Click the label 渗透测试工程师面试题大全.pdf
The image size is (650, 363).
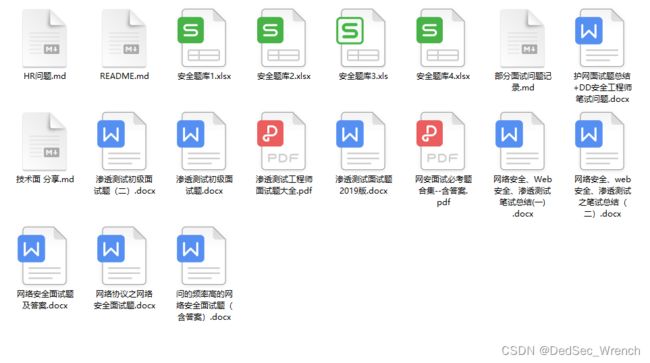point(284,185)
